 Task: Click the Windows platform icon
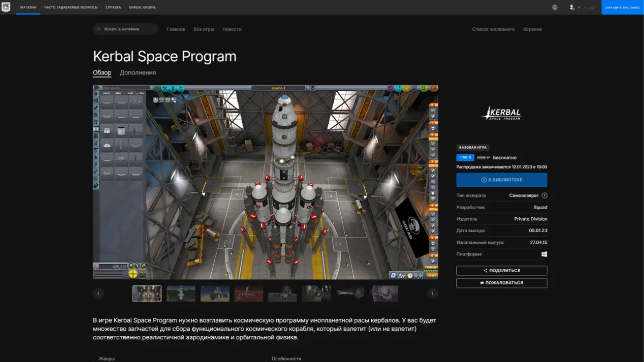click(x=544, y=254)
